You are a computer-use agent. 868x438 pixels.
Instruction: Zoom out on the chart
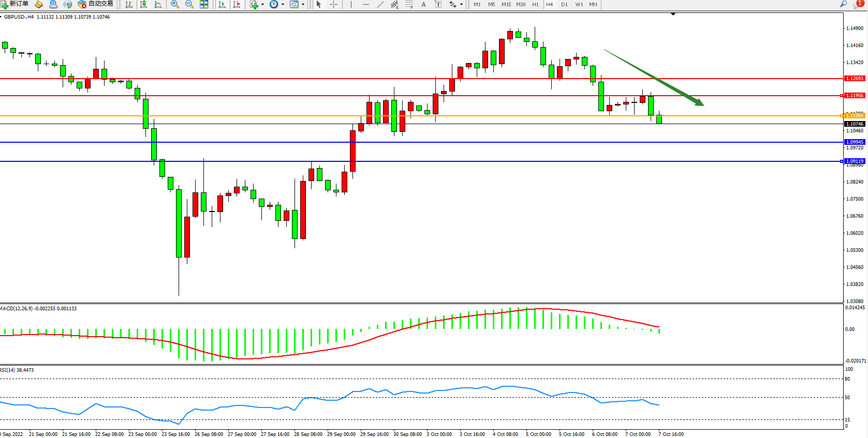coord(189,4)
